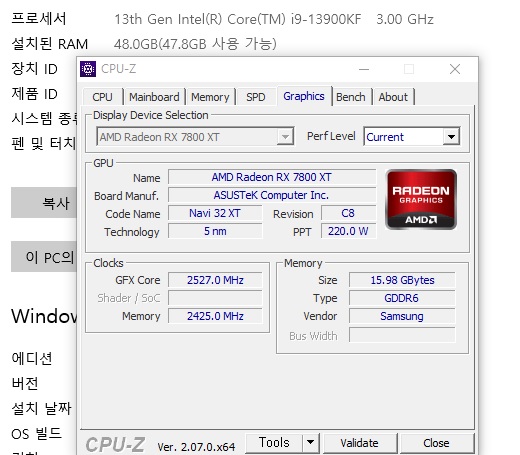Switch to the Mainboard tab

coord(154,97)
